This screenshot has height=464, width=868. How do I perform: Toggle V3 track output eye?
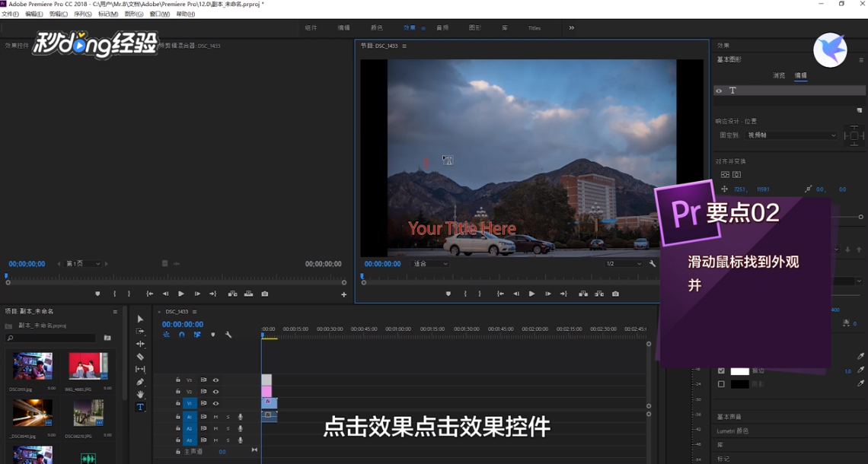tap(216, 380)
